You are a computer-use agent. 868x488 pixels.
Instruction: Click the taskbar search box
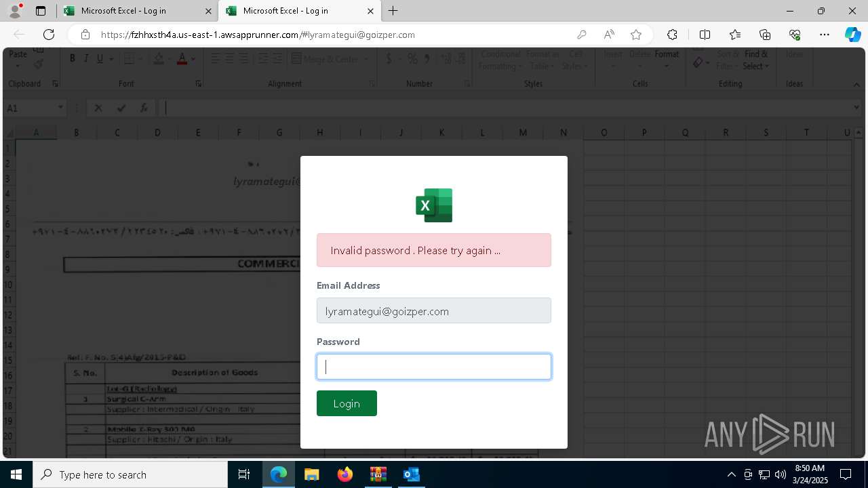(130, 474)
